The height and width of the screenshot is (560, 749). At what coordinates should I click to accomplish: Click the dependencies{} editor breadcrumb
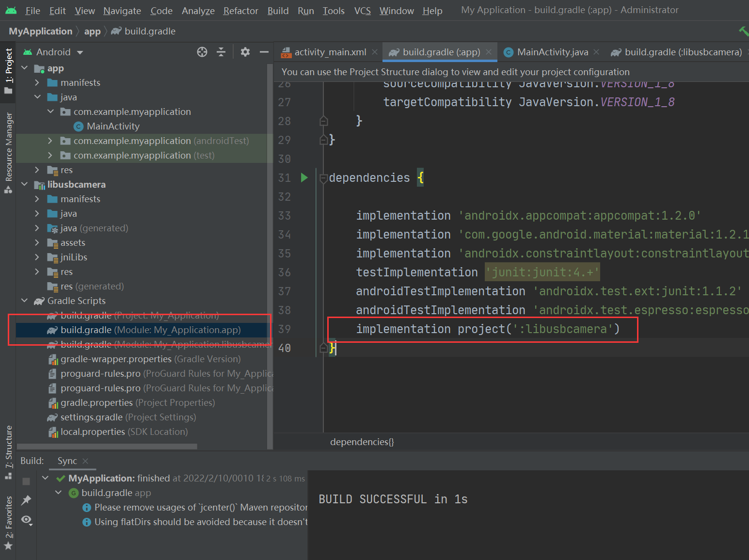pos(362,442)
